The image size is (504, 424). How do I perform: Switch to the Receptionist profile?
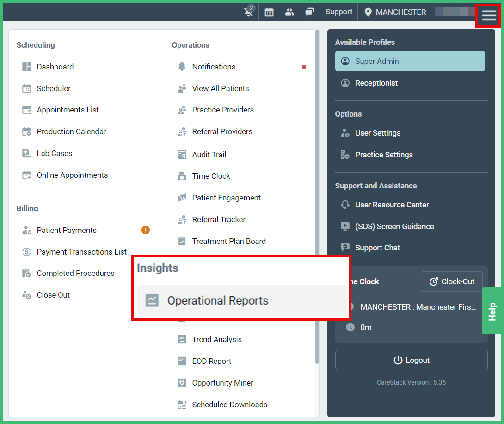pos(376,83)
